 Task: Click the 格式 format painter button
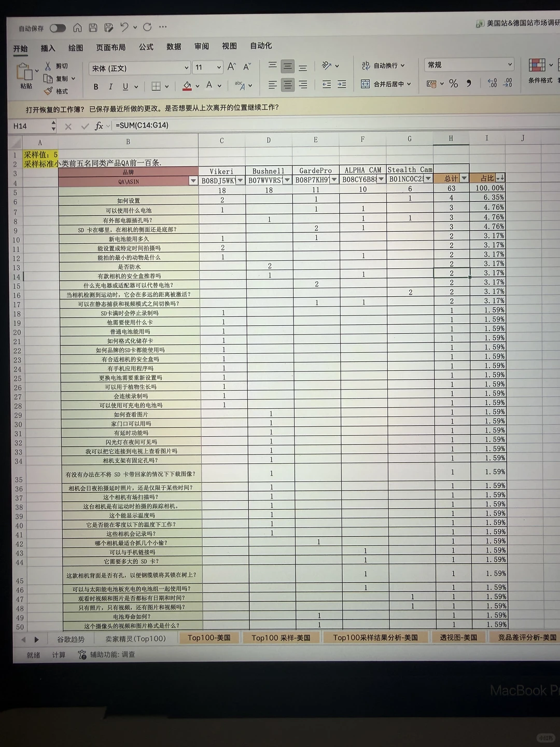57,91
